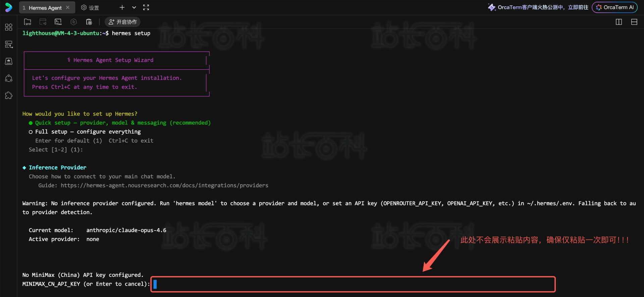
Task: Click 'No MiniMax (China) API key configured.' line
Action: click(x=83, y=275)
